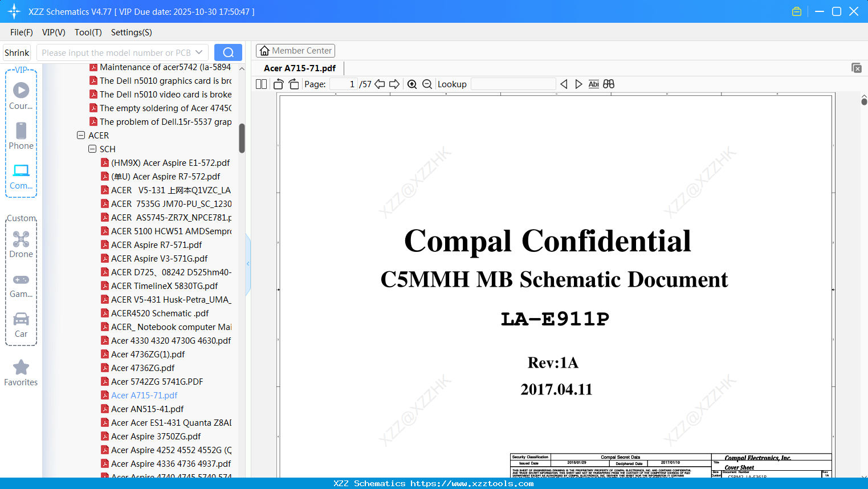Viewport: 868px width, 489px height.
Task: Open ACER TimelineX 5830TG.pdf file
Action: point(165,286)
